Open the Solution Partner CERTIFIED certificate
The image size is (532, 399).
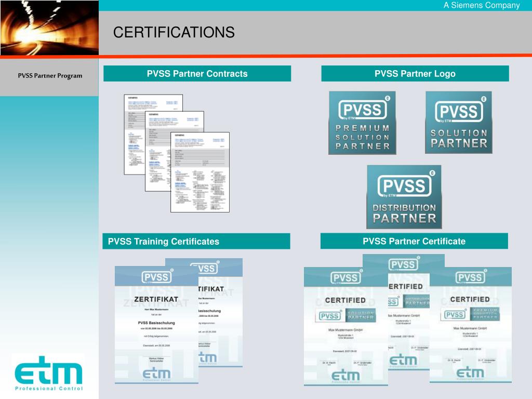click(345, 326)
